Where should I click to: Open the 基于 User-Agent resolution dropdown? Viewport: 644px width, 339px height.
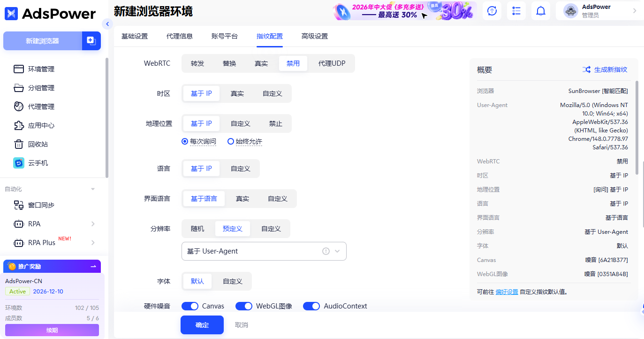tap(264, 251)
